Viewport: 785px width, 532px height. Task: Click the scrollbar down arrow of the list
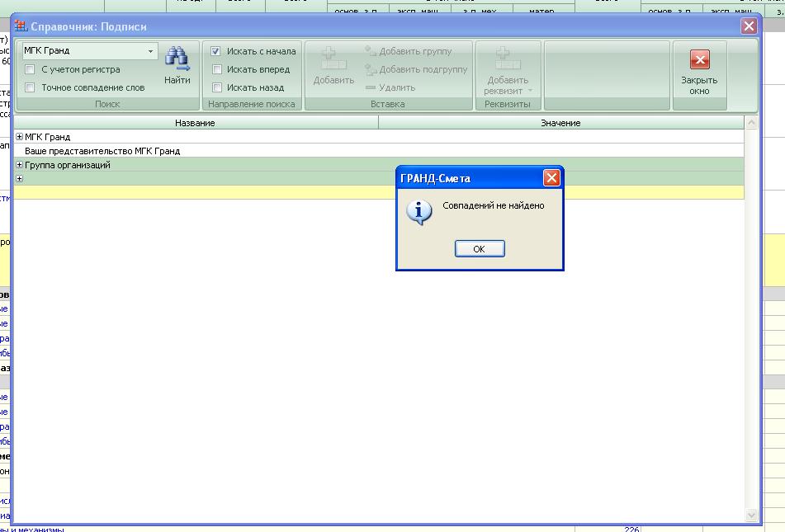(751, 515)
